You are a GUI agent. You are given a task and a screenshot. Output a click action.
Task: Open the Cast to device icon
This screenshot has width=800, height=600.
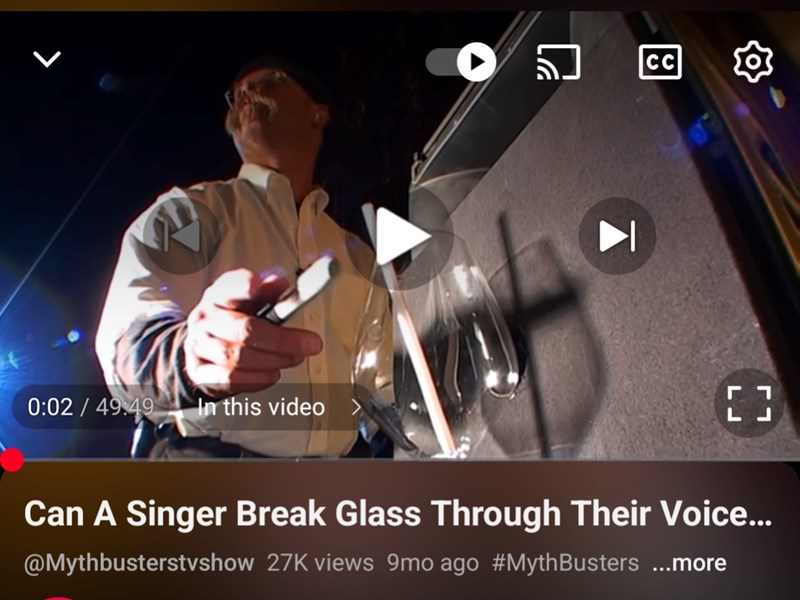point(559,62)
